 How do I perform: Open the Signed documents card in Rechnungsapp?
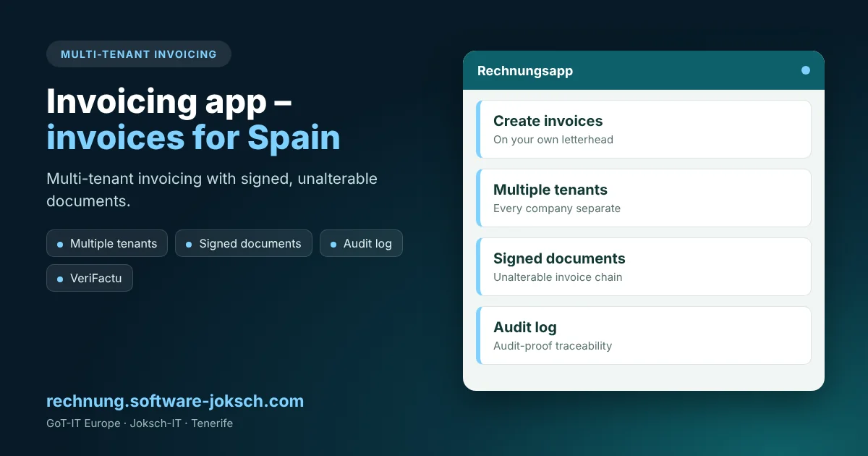coord(644,266)
